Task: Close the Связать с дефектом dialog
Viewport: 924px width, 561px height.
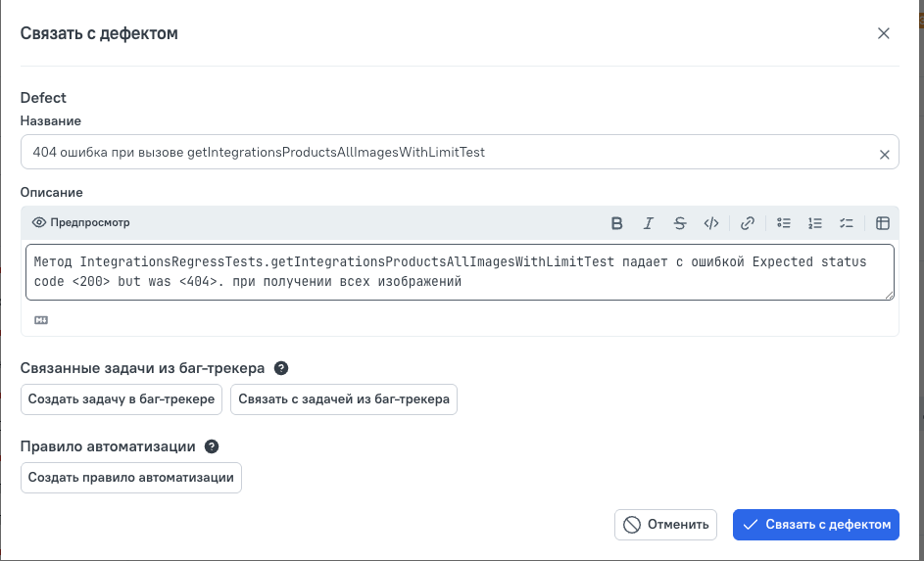Action: point(884,33)
